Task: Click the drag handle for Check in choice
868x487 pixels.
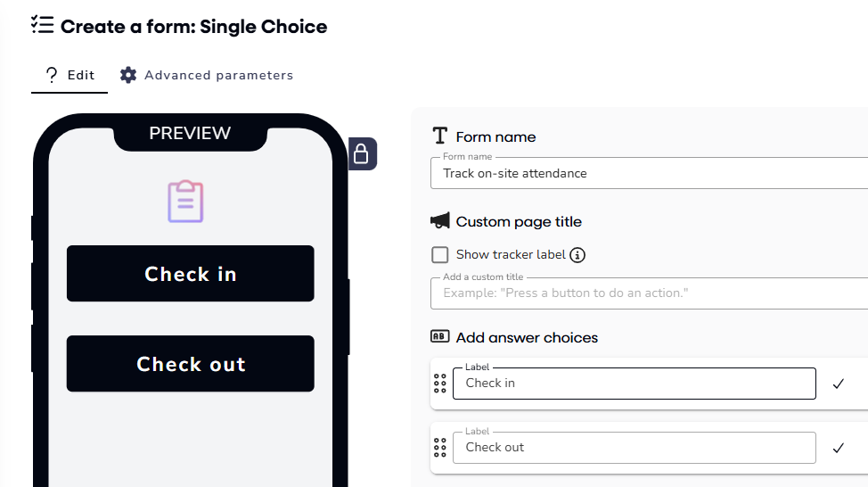Action: [439, 384]
